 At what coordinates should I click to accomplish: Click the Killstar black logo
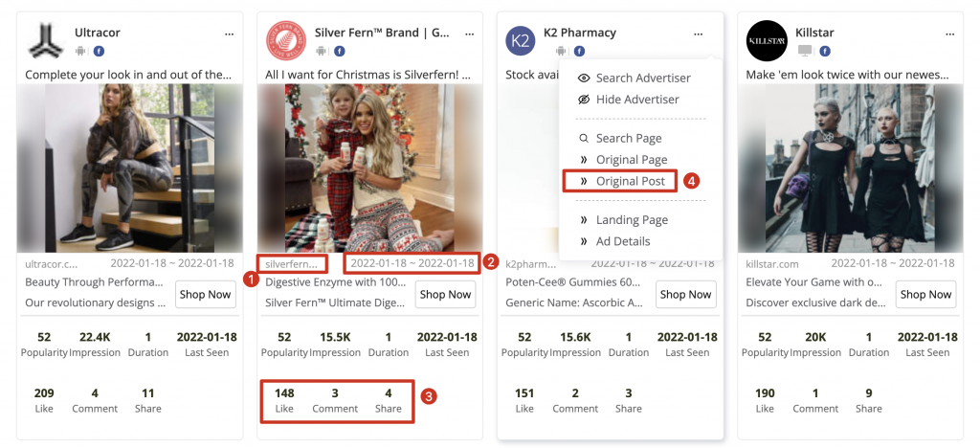point(766,40)
